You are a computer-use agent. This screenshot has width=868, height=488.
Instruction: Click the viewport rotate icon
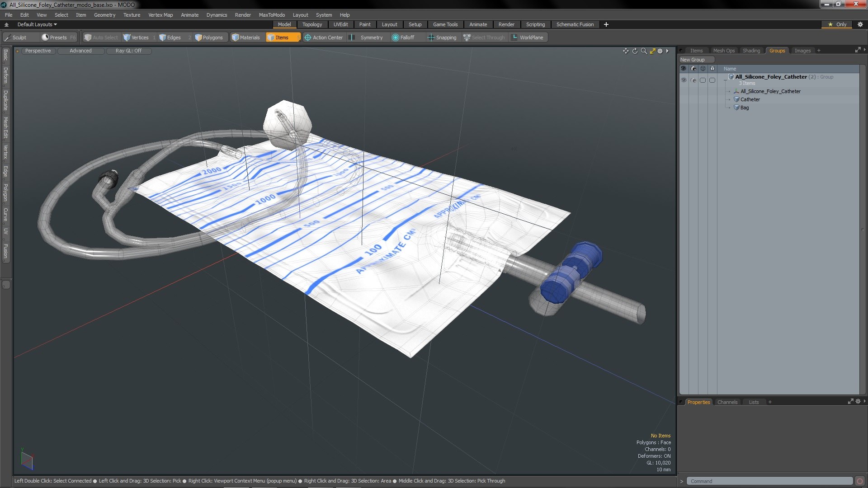635,51
